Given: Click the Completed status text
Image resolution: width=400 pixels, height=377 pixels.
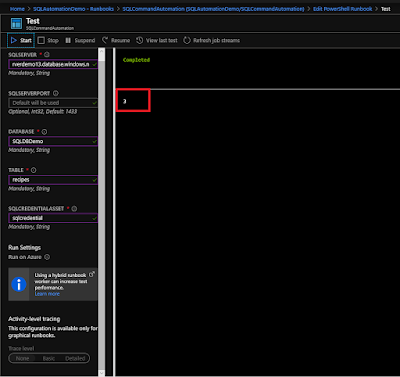Looking at the screenshot, I should [x=136, y=60].
